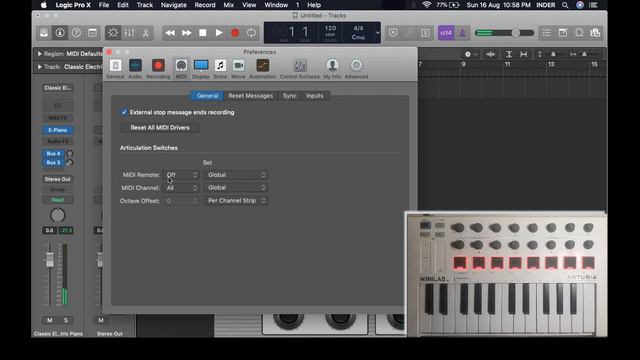Viewport: 640px width, 360px height.
Task: Toggle the Toolbar button in control bar
Action: pyautogui.click(x=92, y=33)
